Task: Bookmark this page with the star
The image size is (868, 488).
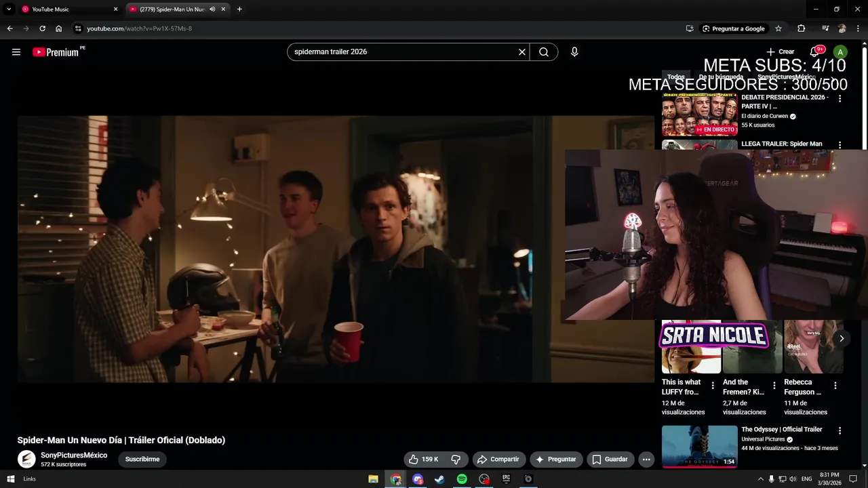Action: point(778,28)
